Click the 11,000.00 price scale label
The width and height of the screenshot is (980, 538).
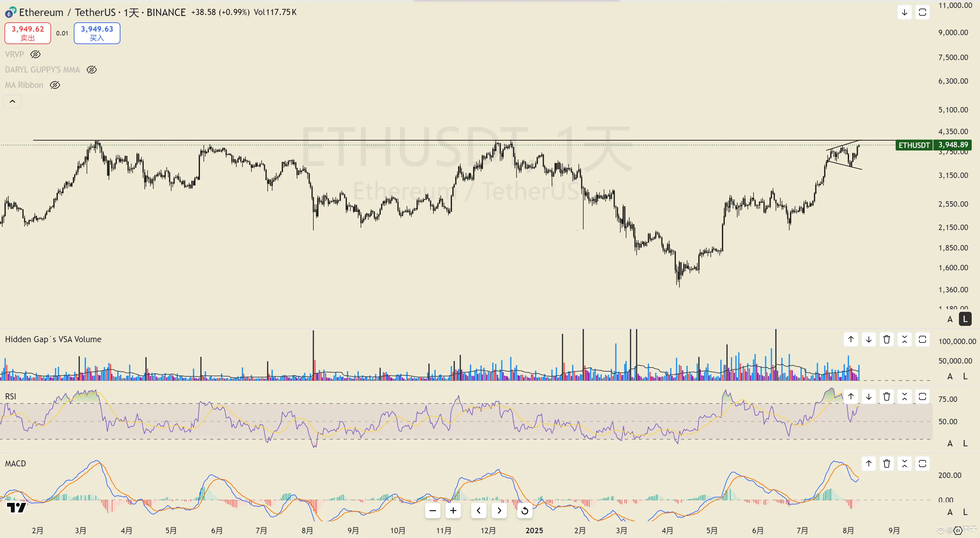(x=955, y=5)
